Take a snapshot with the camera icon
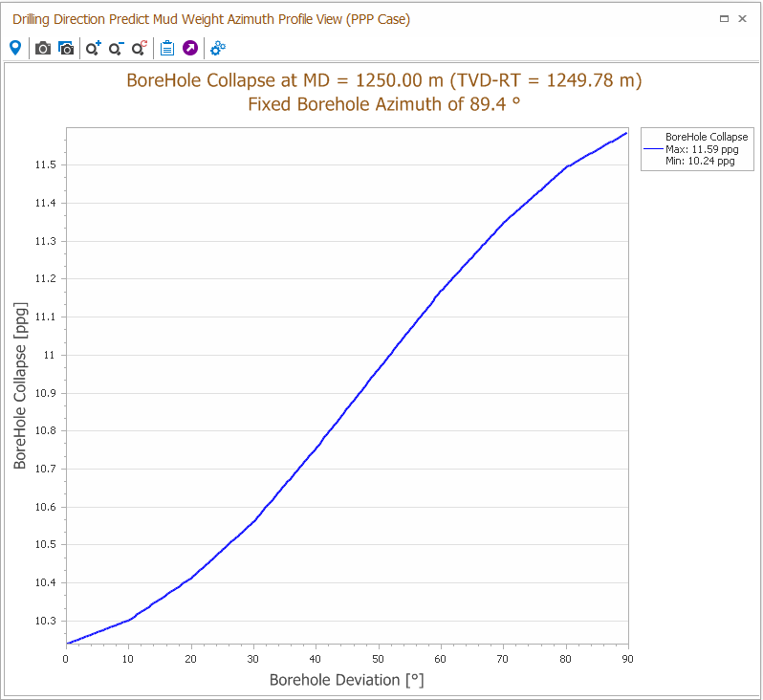The width and height of the screenshot is (763, 700). tap(43, 48)
